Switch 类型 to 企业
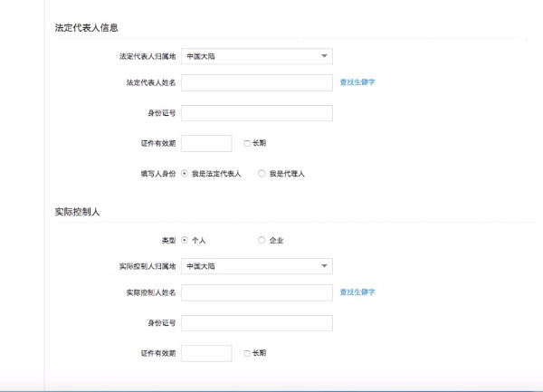Image resolution: width=543 pixels, height=392 pixels. click(262, 240)
